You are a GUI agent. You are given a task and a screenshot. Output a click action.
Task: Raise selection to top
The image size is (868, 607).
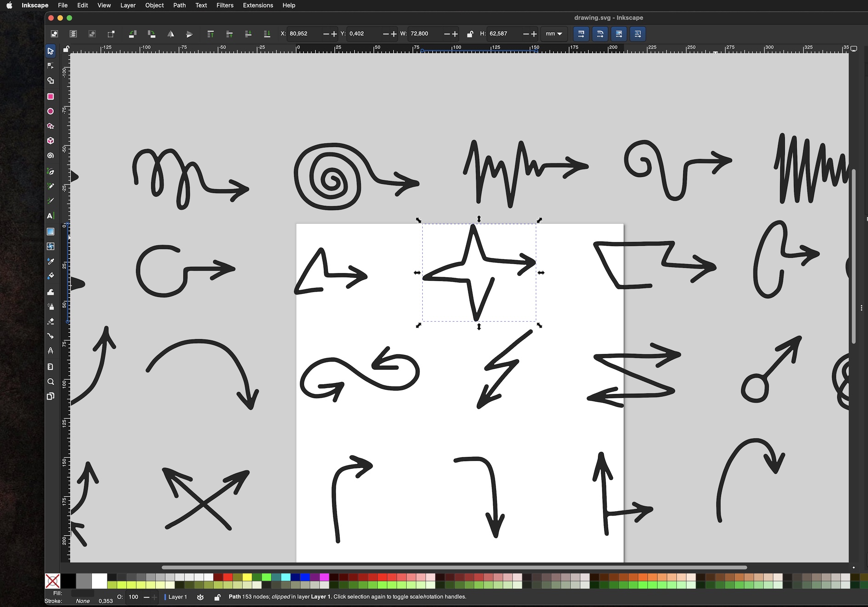210,34
